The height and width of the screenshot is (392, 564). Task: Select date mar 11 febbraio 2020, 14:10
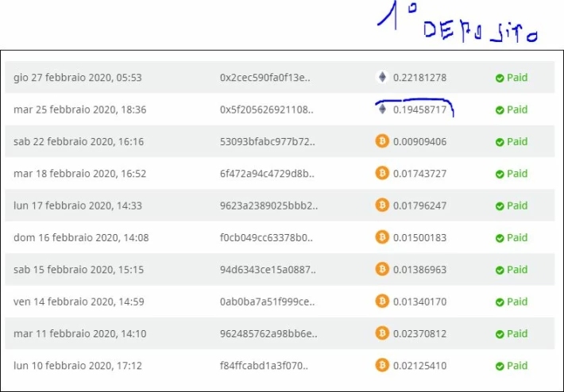[x=80, y=333]
